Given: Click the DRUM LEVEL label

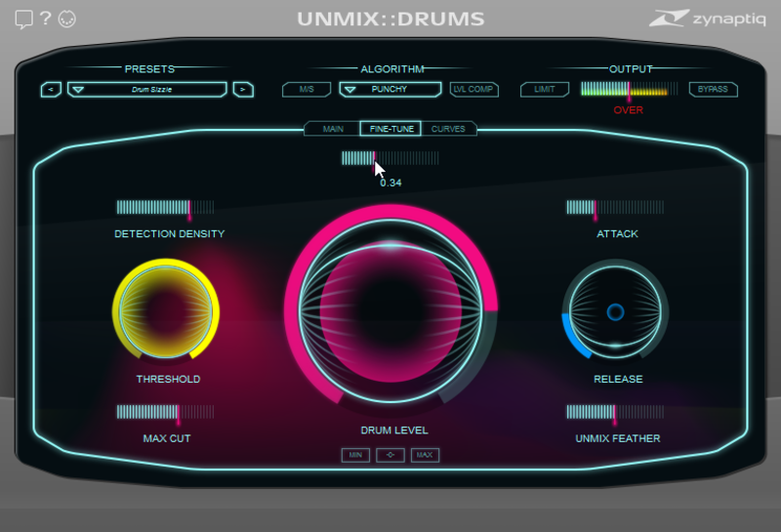Looking at the screenshot, I should coord(394,430).
